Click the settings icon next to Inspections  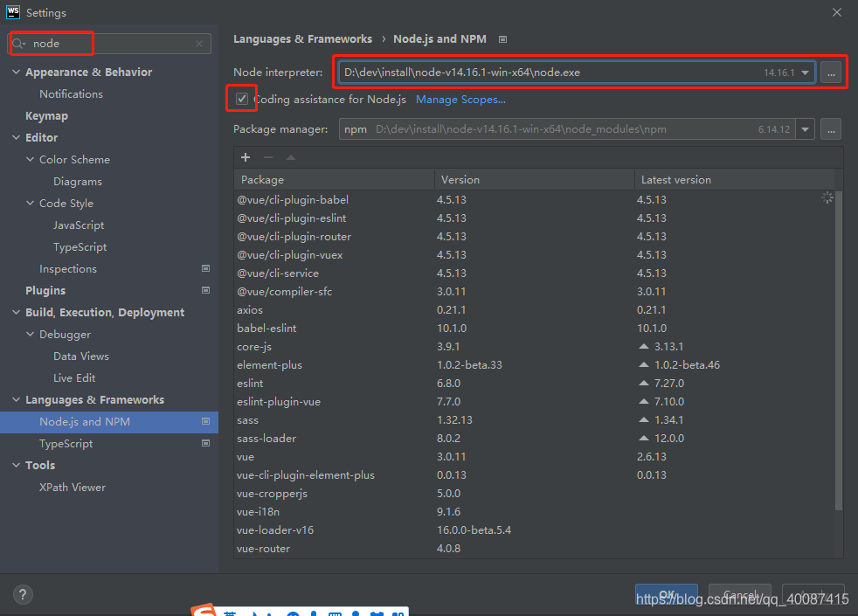point(205,268)
